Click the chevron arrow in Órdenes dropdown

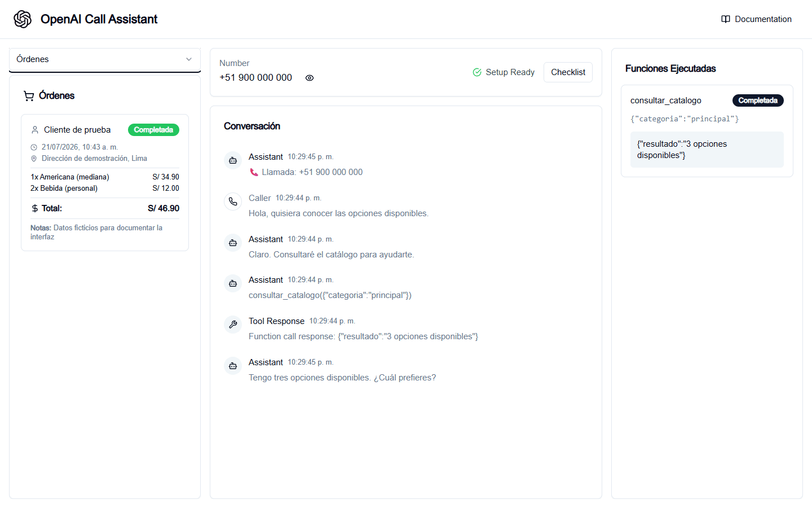click(x=189, y=59)
